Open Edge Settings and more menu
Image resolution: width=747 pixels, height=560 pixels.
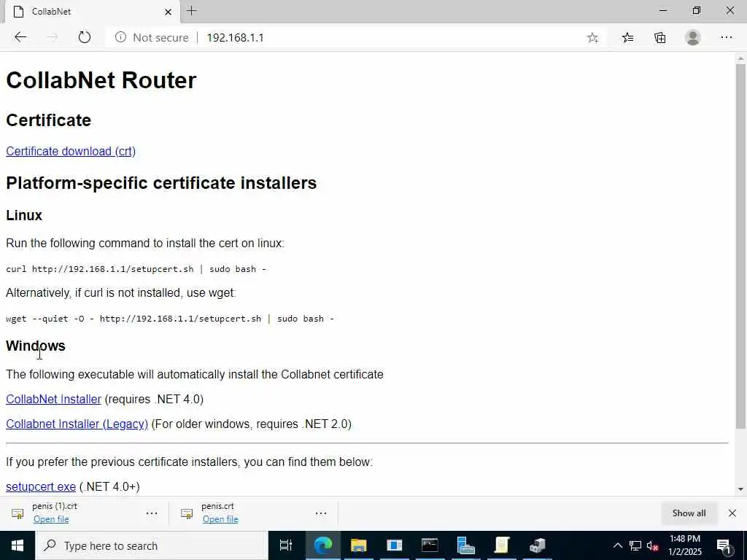click(726, 38)
